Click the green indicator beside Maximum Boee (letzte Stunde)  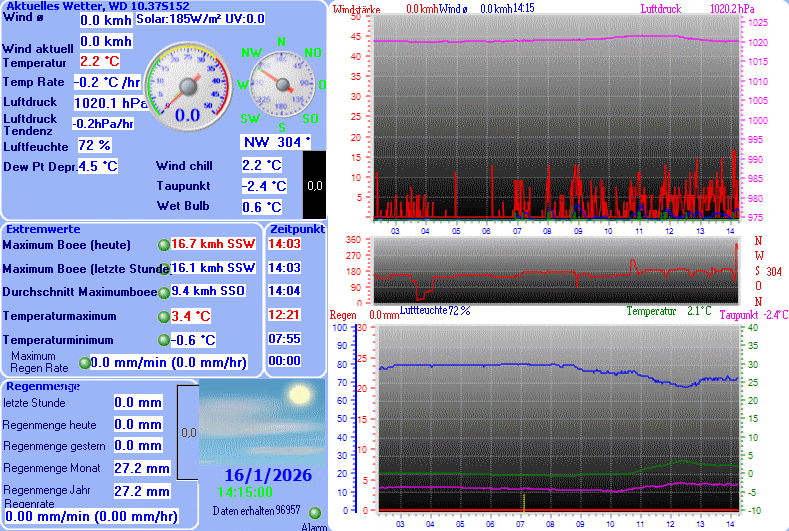click(164, 269)
